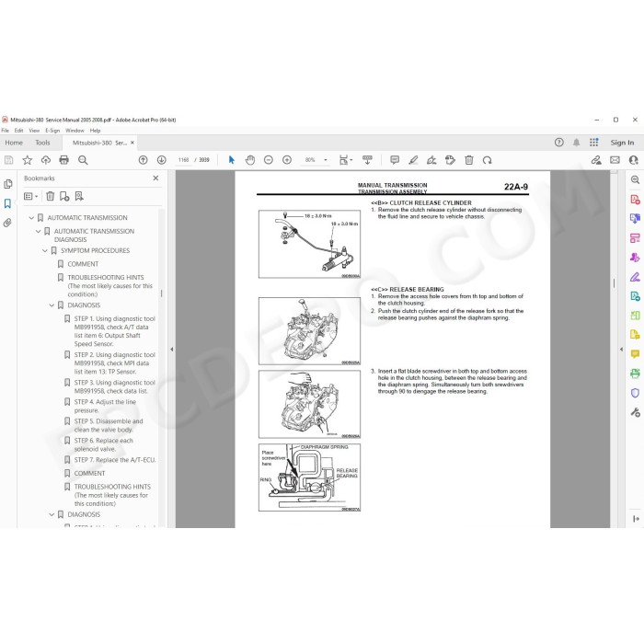
Task: Collapse AUTOMATIC TRANSMISSION DIAGNOSIS bookmark
Action: tap(39, 231)
